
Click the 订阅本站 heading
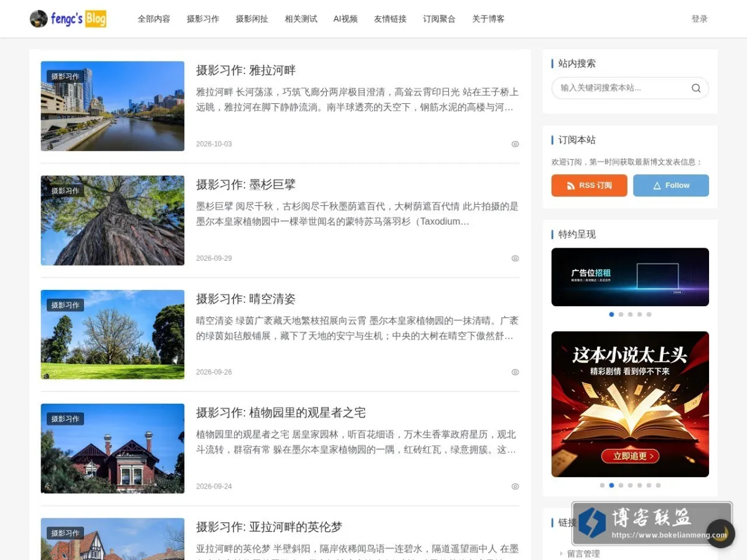[577, 140]
